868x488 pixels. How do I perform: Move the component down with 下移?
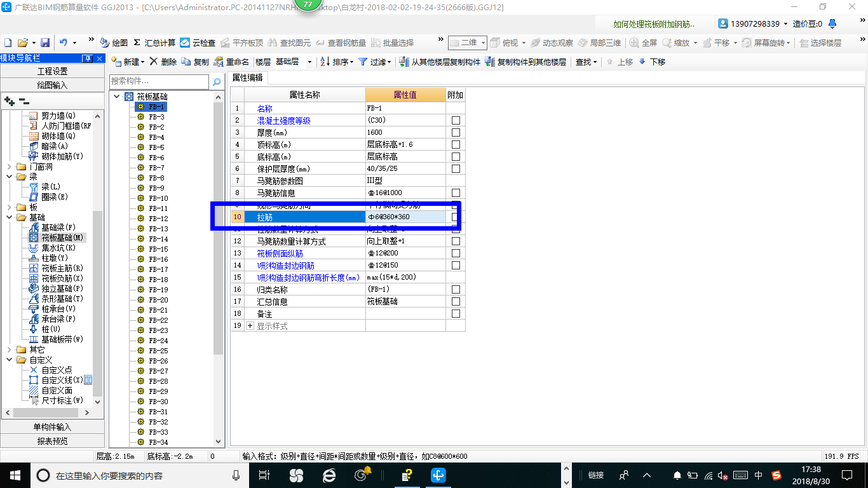[x=652, y=62]
